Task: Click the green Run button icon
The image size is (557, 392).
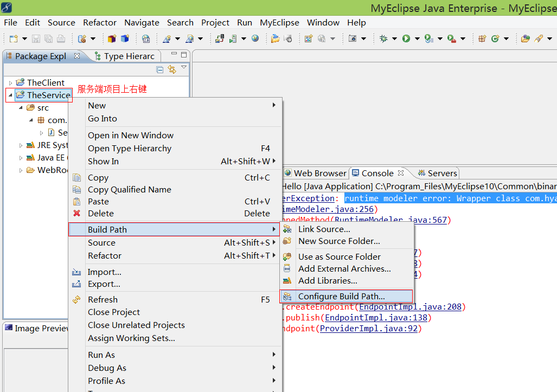Action: (406, 38)
